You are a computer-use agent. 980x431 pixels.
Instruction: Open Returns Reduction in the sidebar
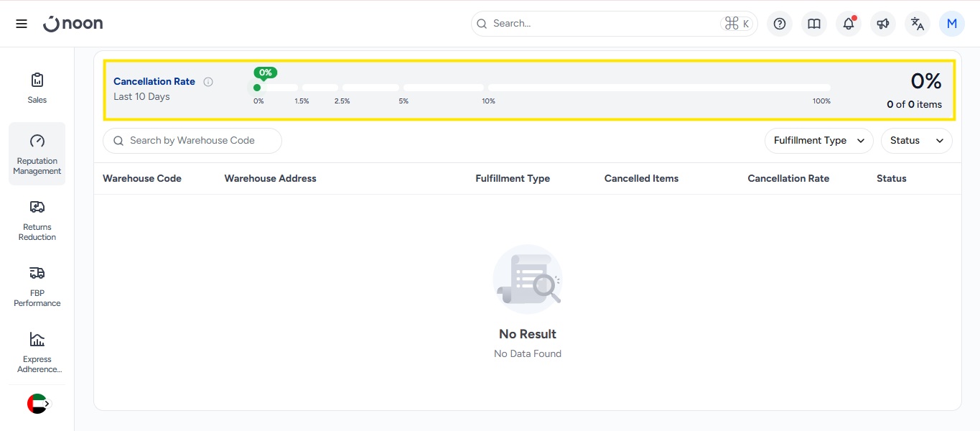tap(37, 220)
